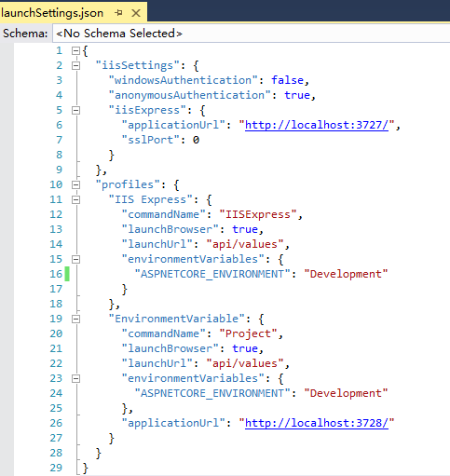This screenshot has height=476, width=450.
Task: Collapse the iisExpress block on line 5
Action: [x=75, y=111]
